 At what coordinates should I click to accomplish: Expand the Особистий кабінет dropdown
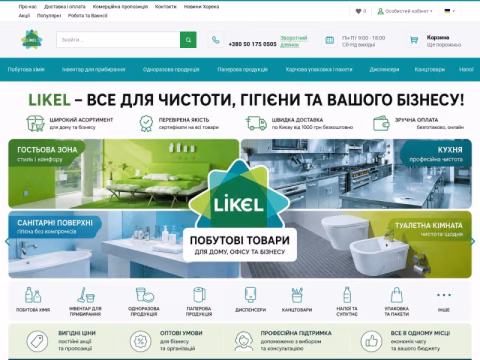click(x=405, y=11)
